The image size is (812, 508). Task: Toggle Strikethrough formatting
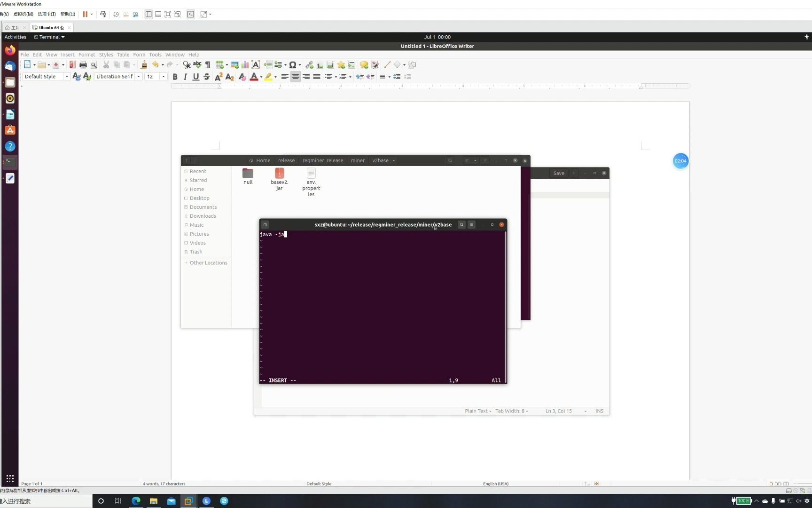[207, 77]
